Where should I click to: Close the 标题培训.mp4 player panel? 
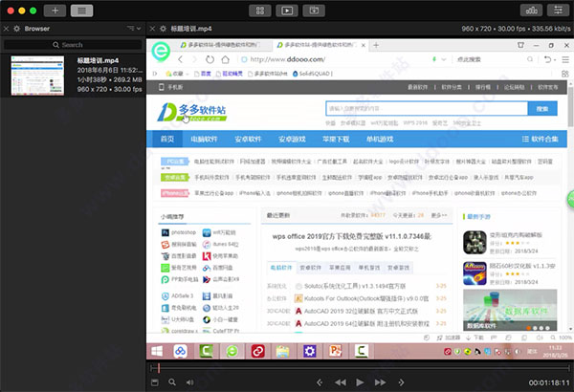click(153, 29)
